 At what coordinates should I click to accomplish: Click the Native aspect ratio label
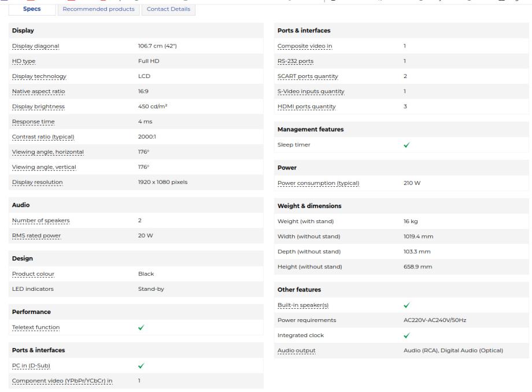(38, 91)
